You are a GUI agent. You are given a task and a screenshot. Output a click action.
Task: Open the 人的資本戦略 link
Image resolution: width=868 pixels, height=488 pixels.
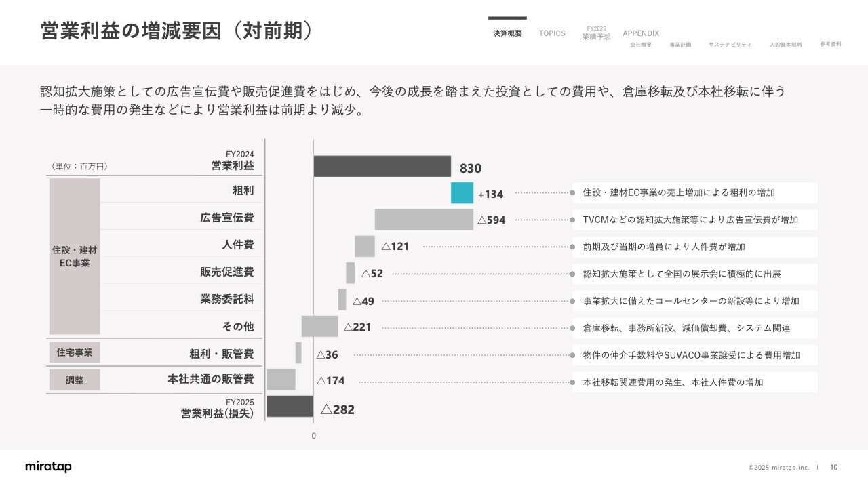coord(785,45)
